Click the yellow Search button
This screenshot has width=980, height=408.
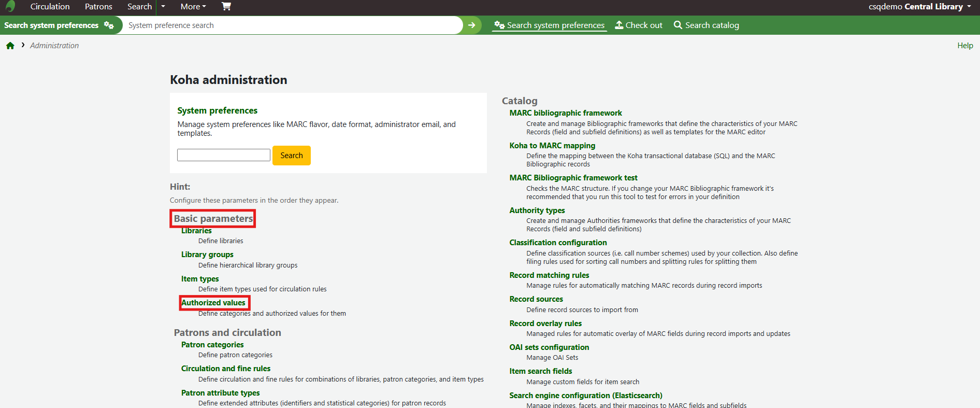click(292, 156)
